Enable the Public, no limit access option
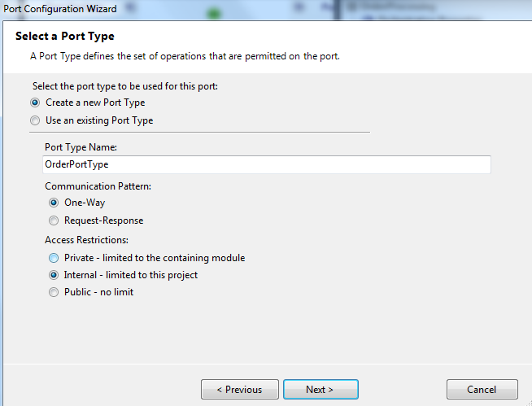The width and height of the screenshot is (532, 406). coord(54,292)
